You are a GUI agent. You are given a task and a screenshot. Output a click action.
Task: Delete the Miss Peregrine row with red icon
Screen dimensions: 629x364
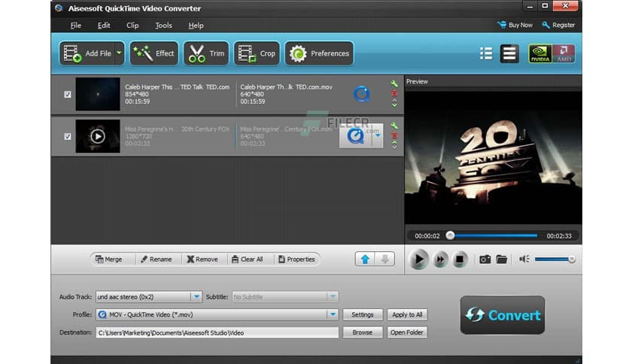394,135
